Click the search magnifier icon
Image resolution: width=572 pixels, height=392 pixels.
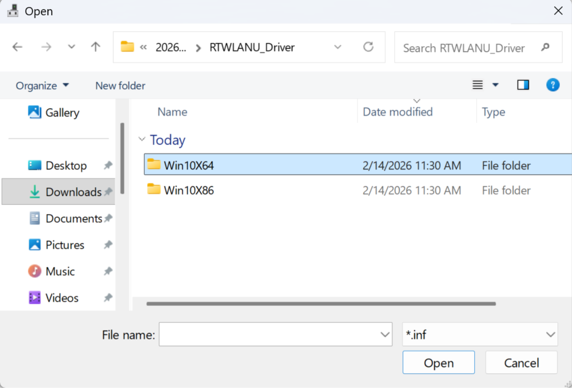pos(545,47)
